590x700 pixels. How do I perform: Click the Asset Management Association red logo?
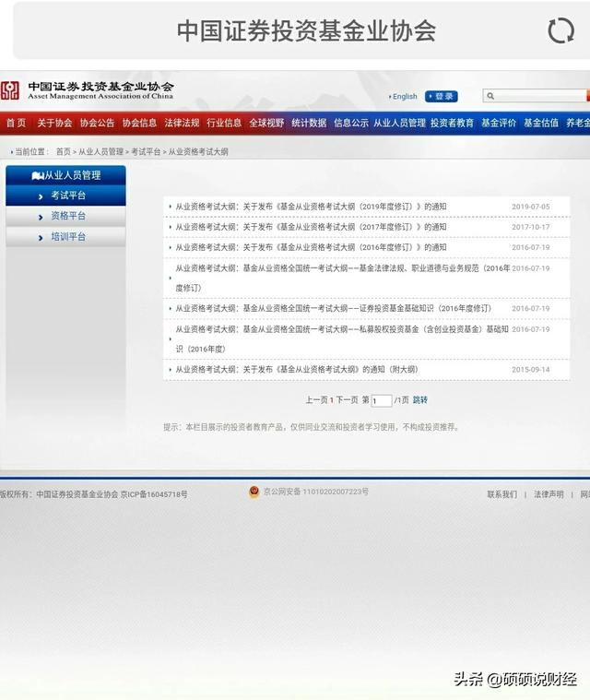pyautogui.click(x=9, y=90)
